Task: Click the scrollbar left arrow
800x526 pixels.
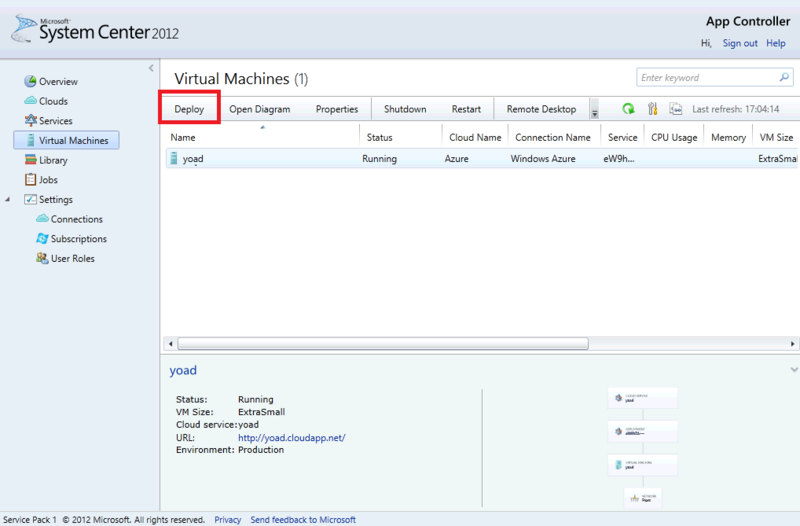Action: tap(170, 343)
